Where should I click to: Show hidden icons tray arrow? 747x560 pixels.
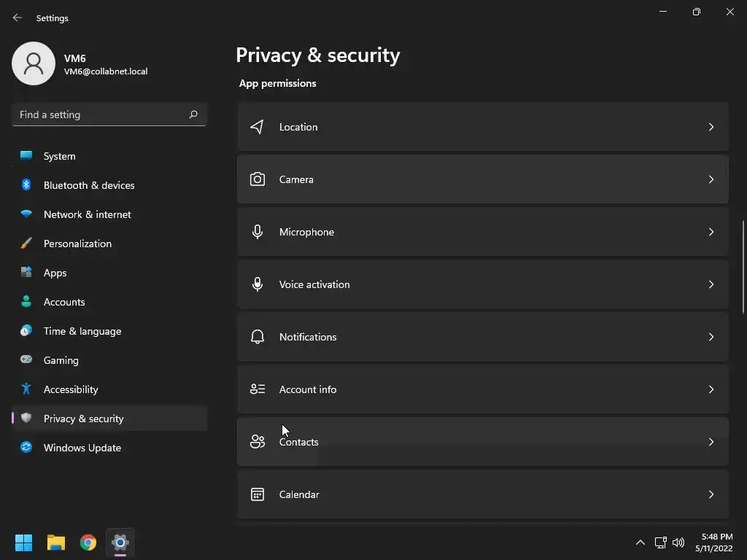tap(640, 542)
